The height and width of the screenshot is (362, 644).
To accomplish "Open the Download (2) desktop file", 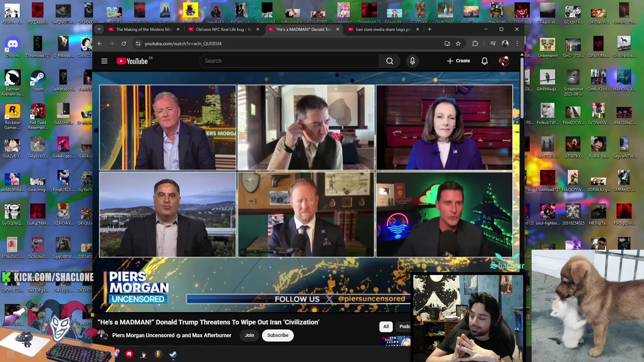I will 38,47.
